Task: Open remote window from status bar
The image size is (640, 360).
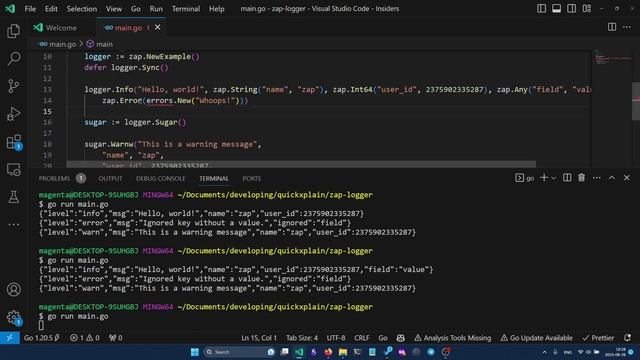Action: (10, 338)
